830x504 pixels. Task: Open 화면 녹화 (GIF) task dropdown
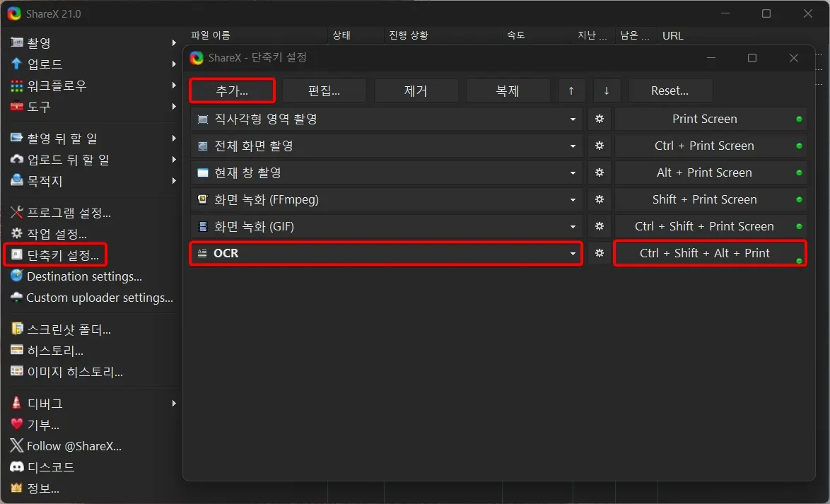pyautogui.click(x=387, y=227)
